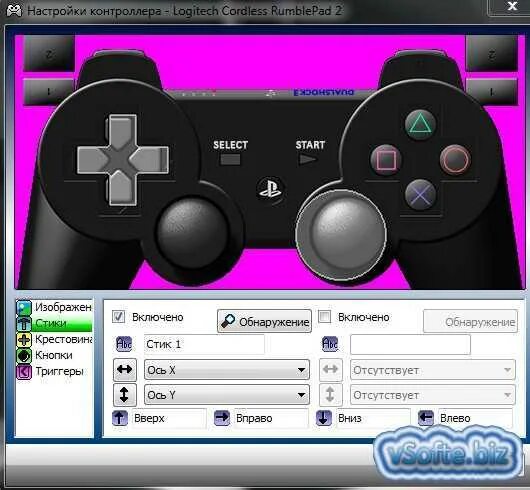Screen dimensions: 530x490
Task: Click the right arrow icon beside Вправо
Action: click(x=222, y=418)
